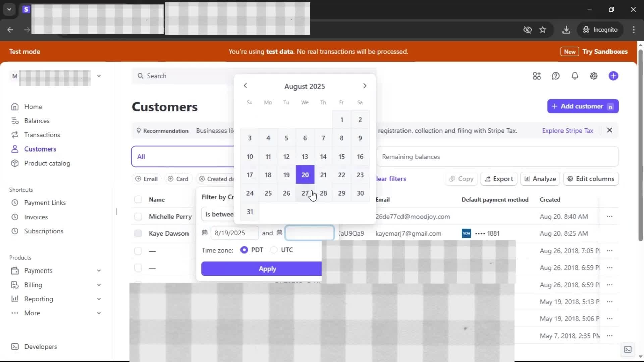The height and width of the screenshot is (362, 644).
Task: Expand the Billing section in sidebar
Action: 99,285
